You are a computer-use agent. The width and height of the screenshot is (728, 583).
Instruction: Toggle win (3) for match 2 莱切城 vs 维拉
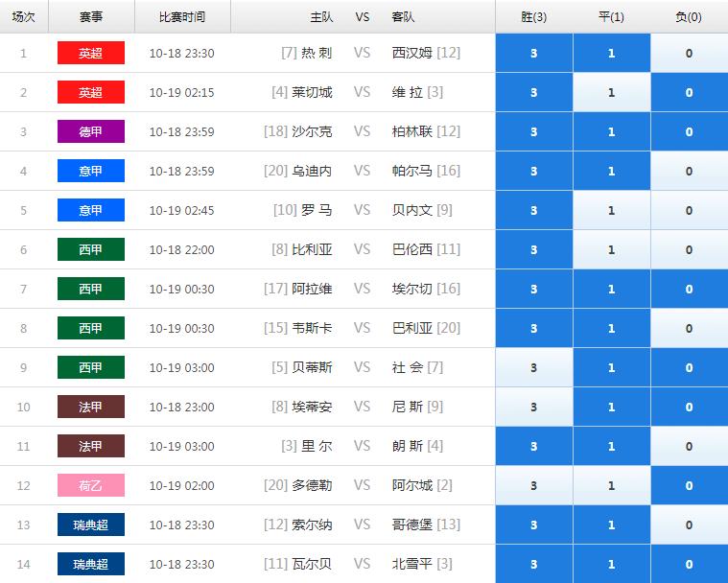(x=534, y=92)
